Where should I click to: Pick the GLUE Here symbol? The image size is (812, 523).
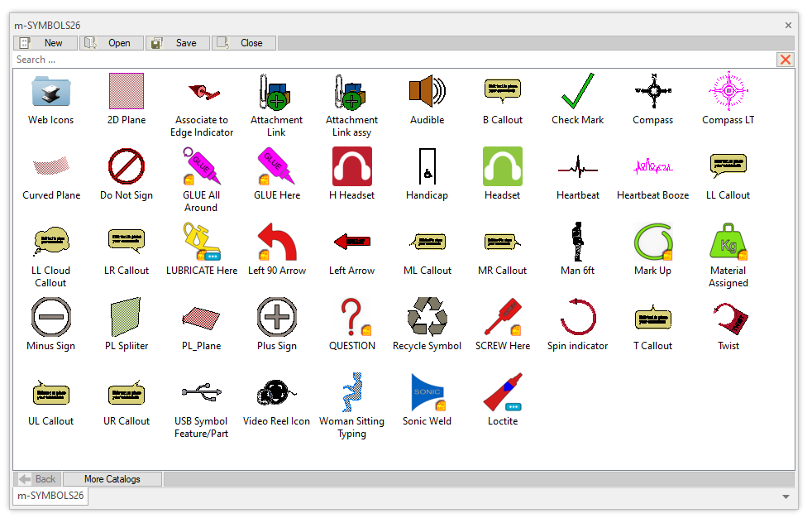(276, 166)
